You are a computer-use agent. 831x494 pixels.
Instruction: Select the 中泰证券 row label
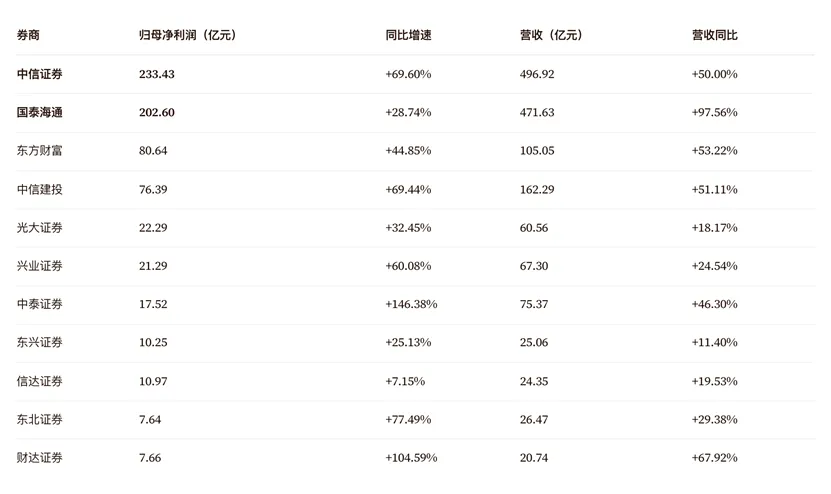(x=40, y=304)
